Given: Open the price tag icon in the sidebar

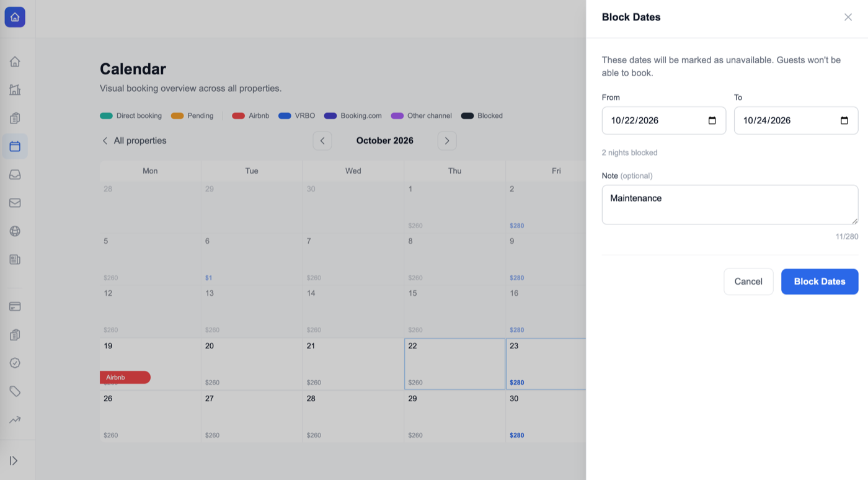Looking at the screenshot, I should point(15,391).
